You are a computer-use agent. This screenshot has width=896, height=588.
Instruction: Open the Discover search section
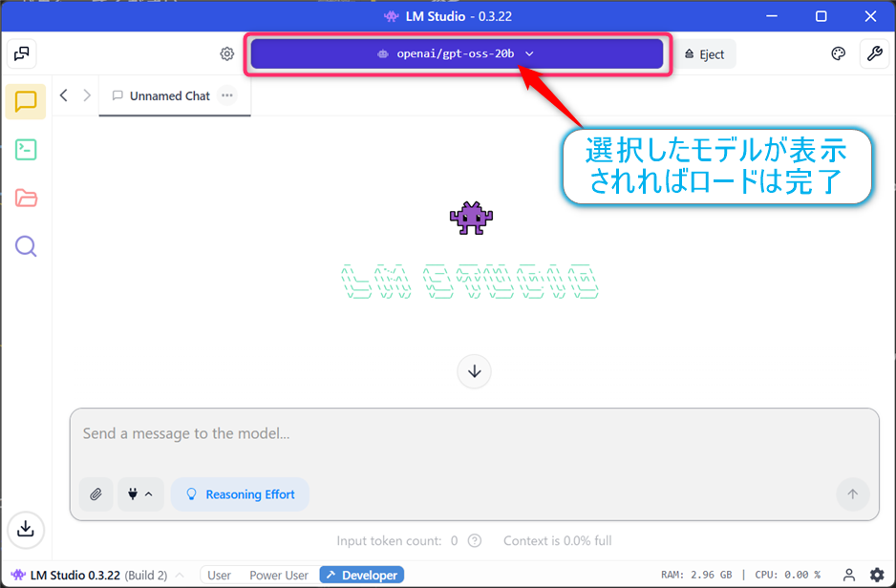pyautogui.click(x=26, y=246)
